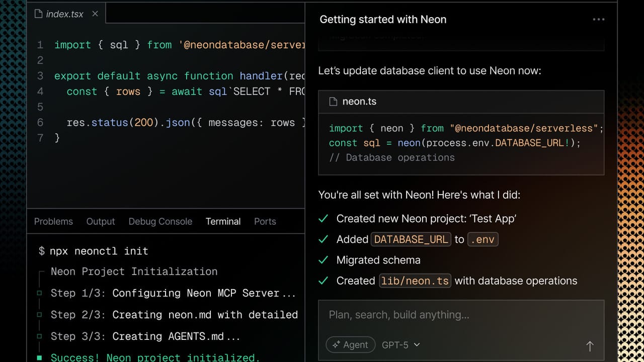The height and width of the screenshot is (362, 644).
Task: Toggle the Agent mode button
Action: (x=351, y=345)
